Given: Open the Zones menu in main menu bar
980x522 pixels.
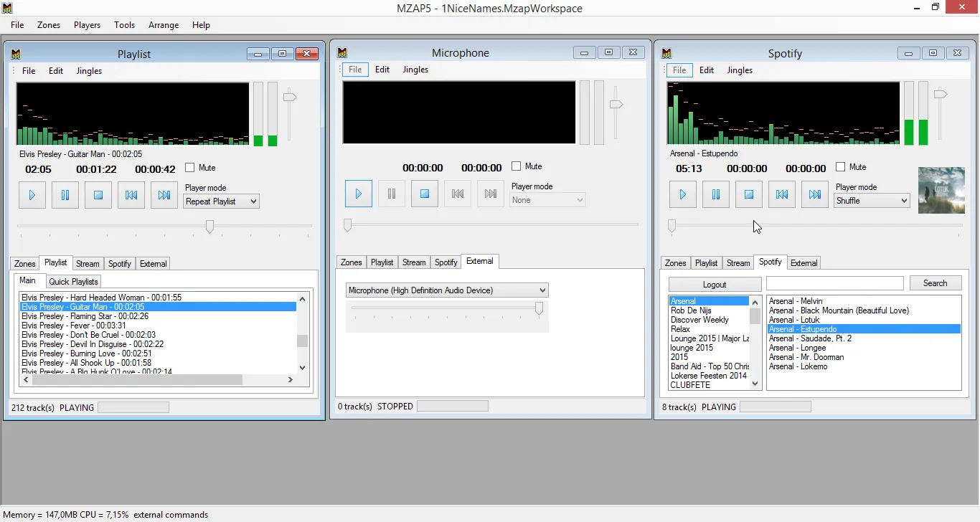Looking at the screenshot, I should pos(49,25).
